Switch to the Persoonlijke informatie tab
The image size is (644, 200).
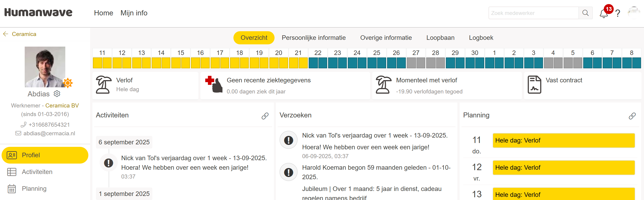(313, 38)
